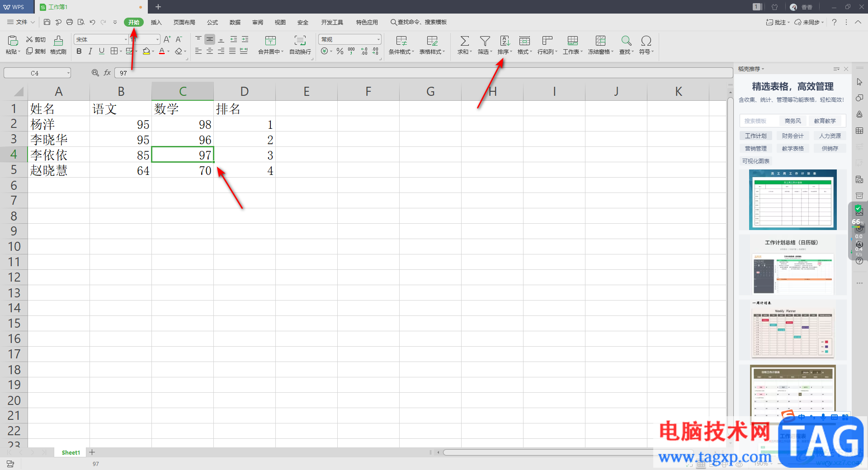Click the percent style icon
This screenshot has height=470, width=868.
(340, 52)
